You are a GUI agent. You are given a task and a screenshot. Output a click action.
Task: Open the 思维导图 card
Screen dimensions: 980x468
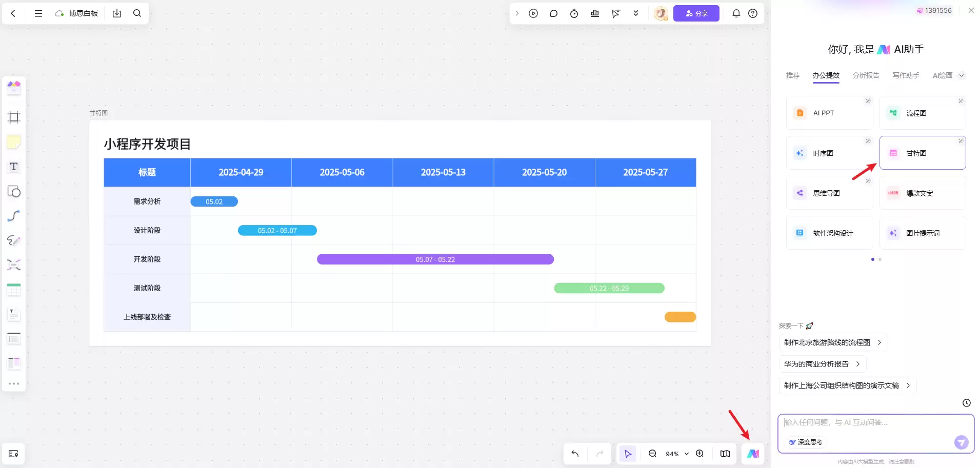(x=829, y=193)
